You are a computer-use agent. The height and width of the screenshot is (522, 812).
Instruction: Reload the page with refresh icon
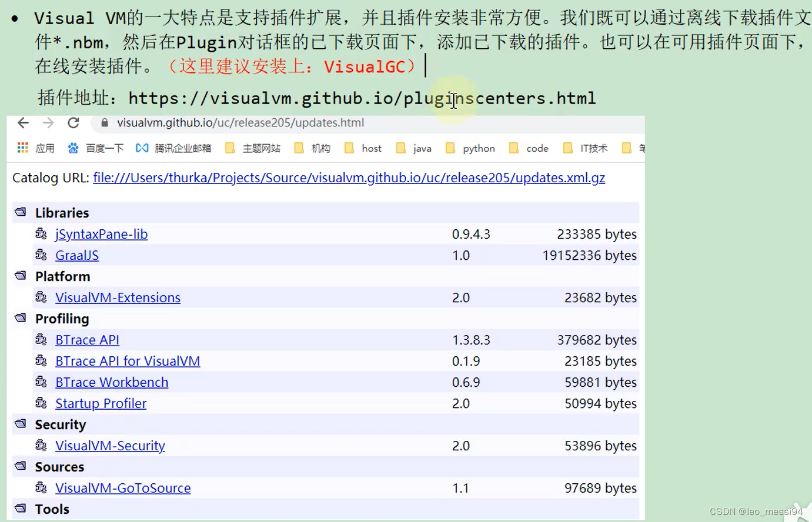(73, 123)
